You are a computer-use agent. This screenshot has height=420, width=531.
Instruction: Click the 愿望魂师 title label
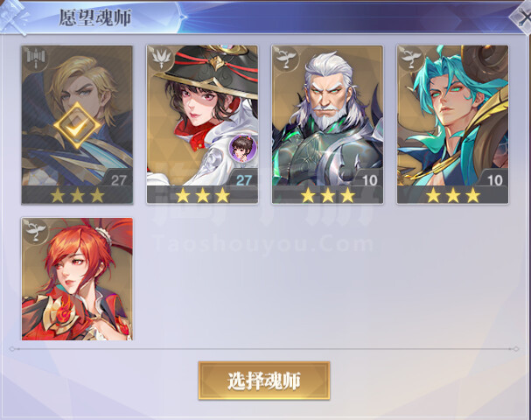click(x=94, y=17)
